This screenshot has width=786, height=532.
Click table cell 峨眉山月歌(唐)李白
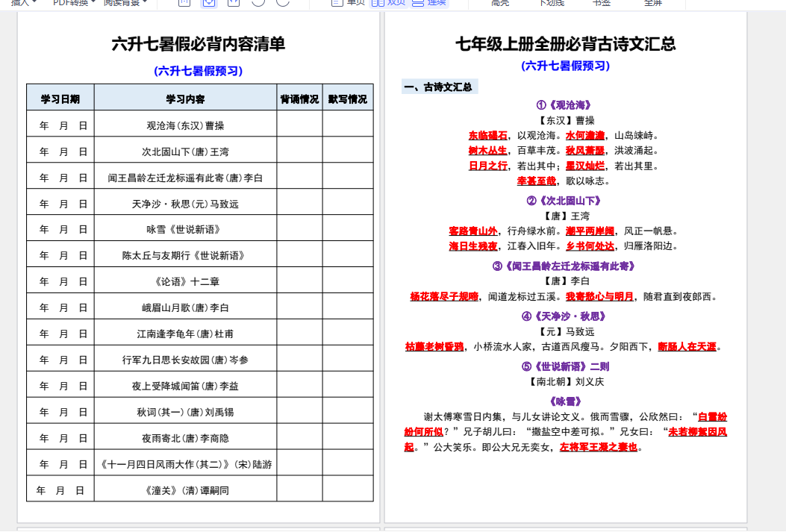[185, 307]
